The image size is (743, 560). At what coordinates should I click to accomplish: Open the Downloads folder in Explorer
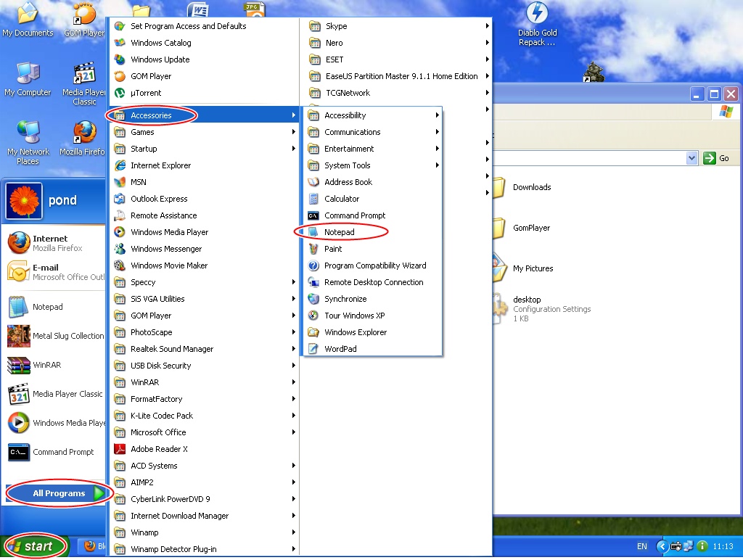[532, 187]
